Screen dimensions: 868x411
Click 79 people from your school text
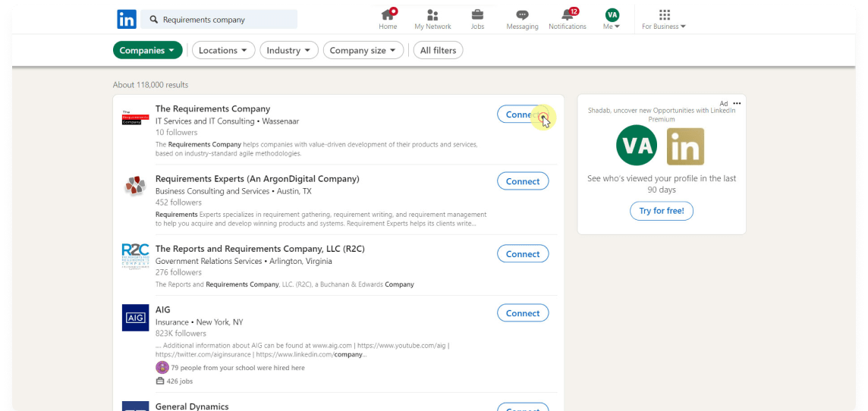coord(237,368)
